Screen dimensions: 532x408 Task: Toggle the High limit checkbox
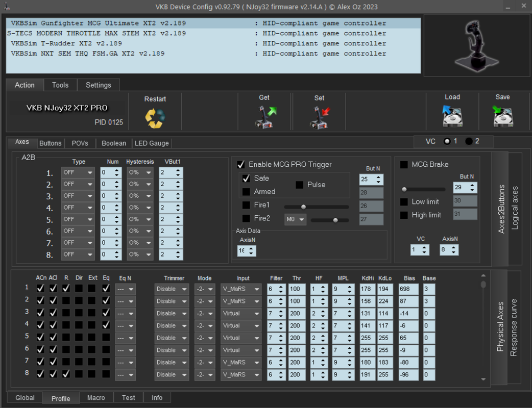[404, 215]
